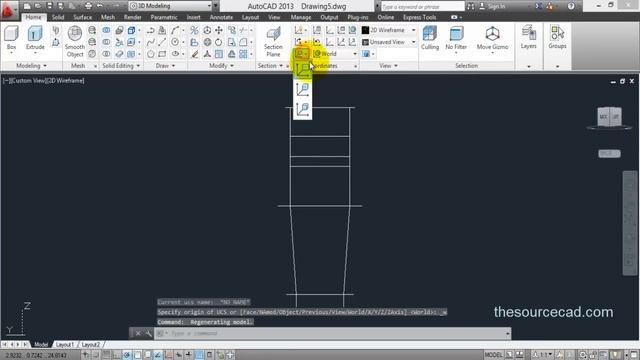Close the command line with X
640x360 pixels.
click(x=138, y=333)
